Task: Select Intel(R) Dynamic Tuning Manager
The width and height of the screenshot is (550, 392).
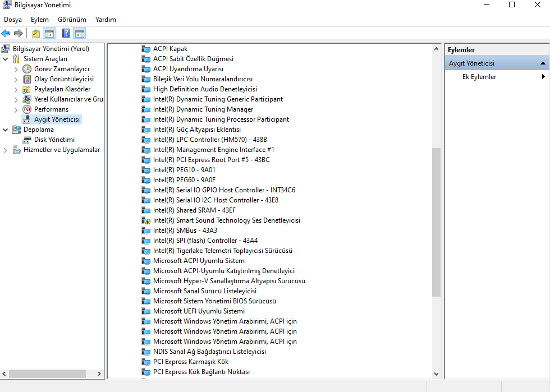Action: point(203,109)
